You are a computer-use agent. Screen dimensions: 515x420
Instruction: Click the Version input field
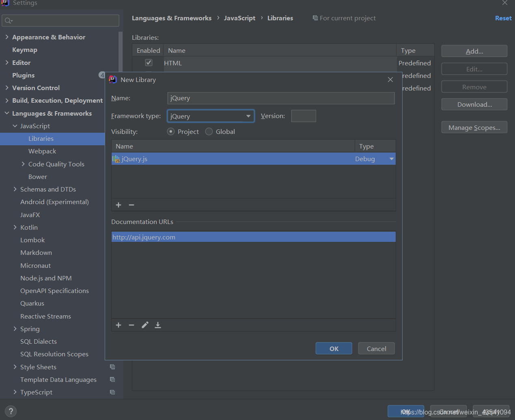pyautogui.click(x=304, y=116)
